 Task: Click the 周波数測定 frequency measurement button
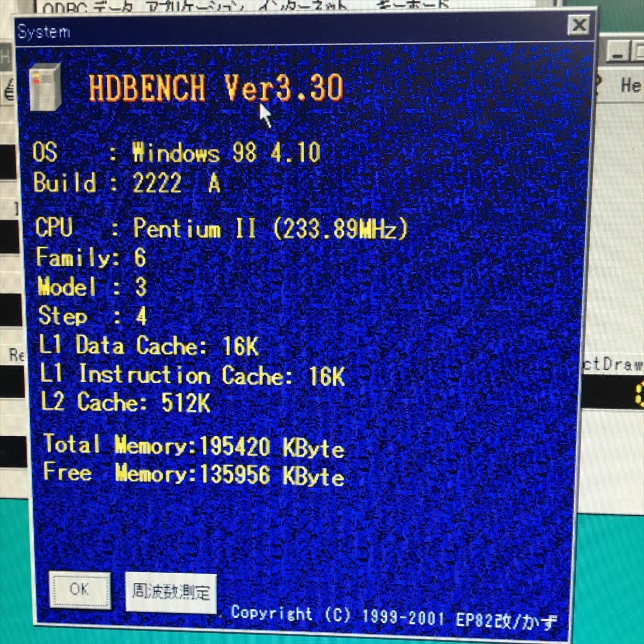(171, 592)
